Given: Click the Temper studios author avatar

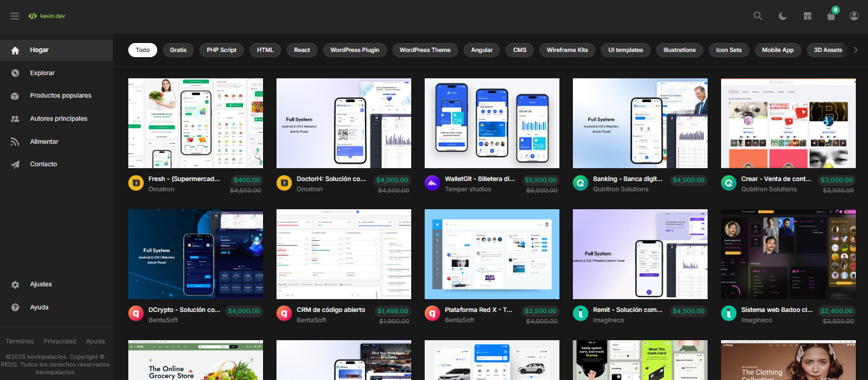Looking at the screenshot, I should coord(432,184).
